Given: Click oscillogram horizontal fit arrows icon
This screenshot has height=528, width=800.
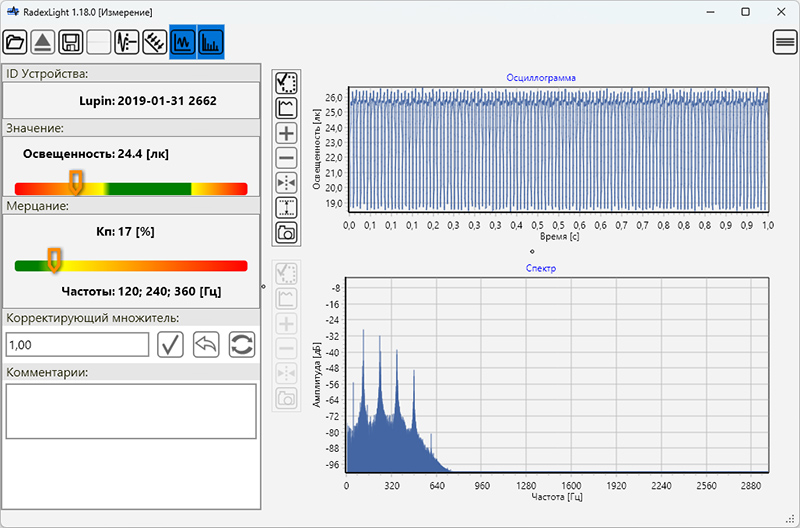Looking at the screenshot, I should click(286, 183).
